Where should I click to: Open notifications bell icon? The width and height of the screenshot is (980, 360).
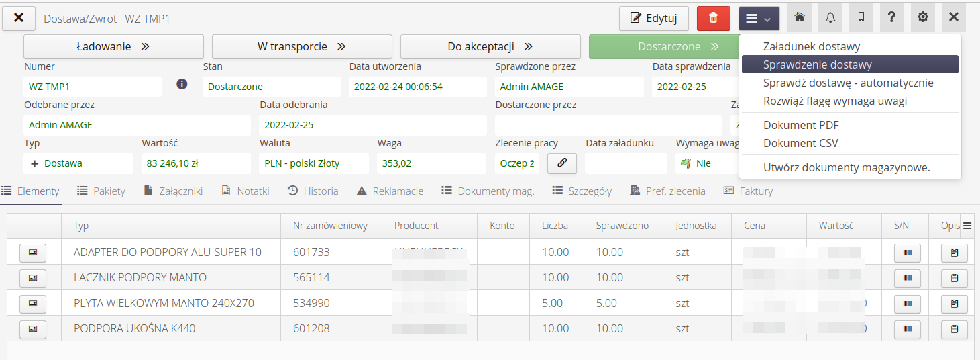click(830, 18)
